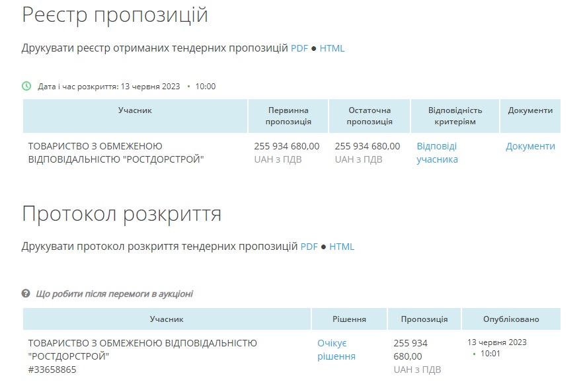
Task: Open the participant's 'Документи' link
Action: coord(530,146)
